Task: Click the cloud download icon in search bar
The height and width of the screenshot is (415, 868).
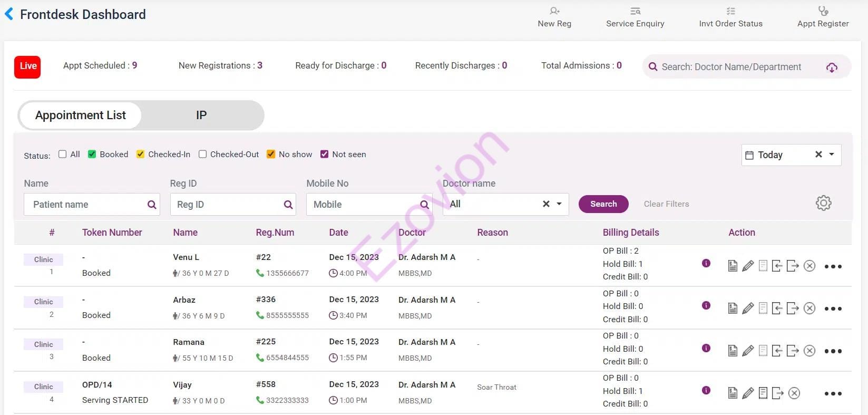Action: click(832, 67)
